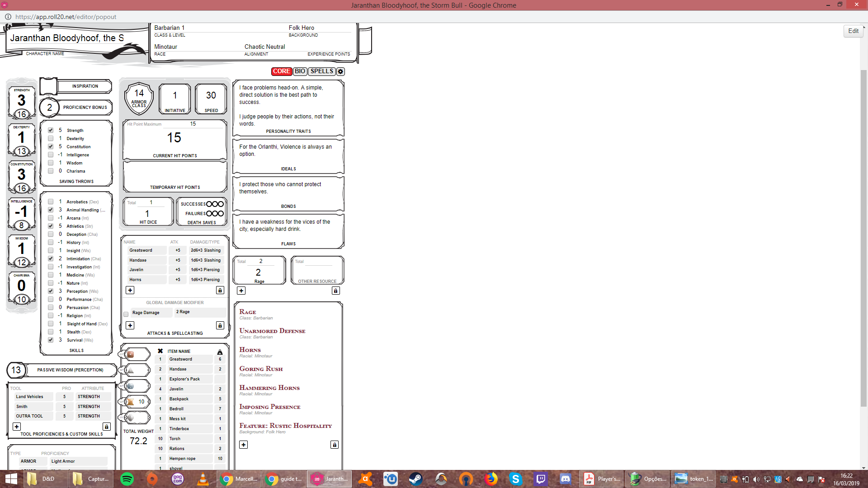Mark first death save success
The image size is (868, 488).
tap(209, 204)
